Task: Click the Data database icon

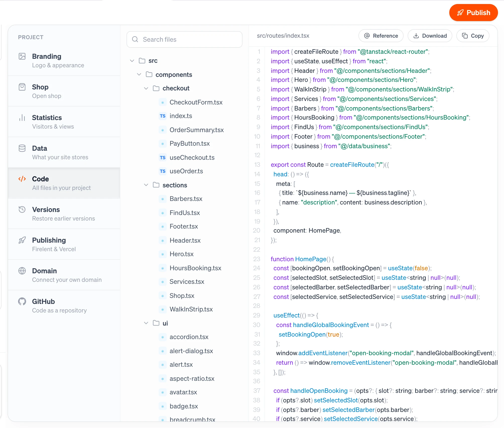Action: tap(22, 148)
